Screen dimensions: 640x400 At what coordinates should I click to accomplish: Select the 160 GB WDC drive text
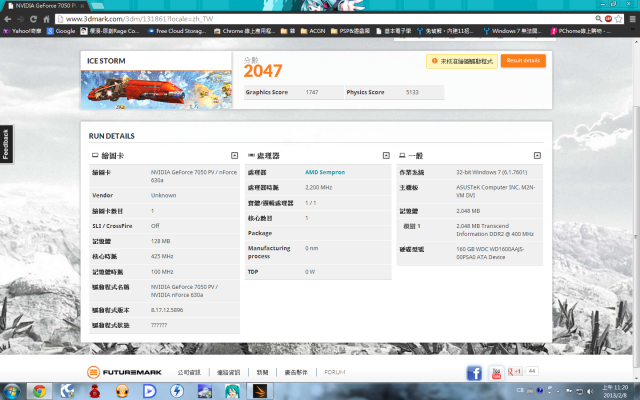(490, 253)
